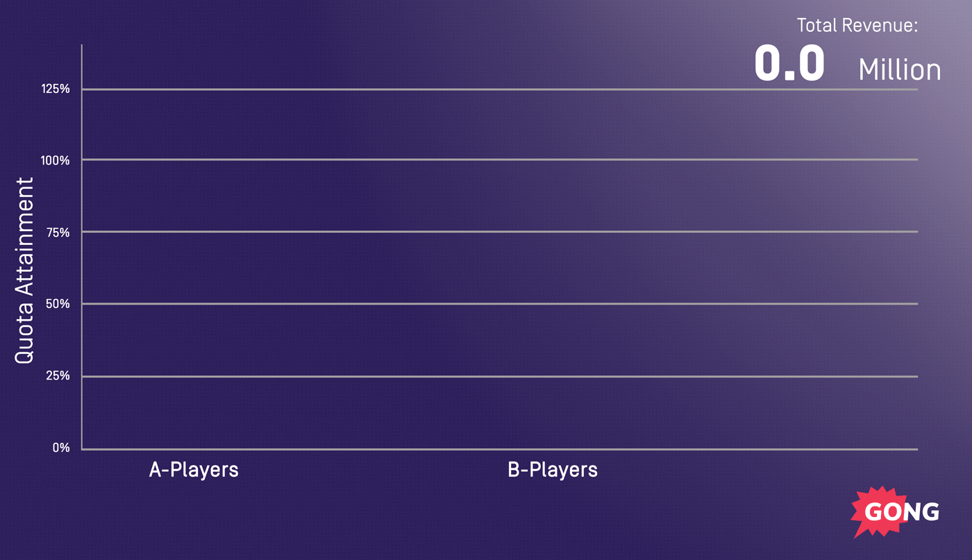Click the 125% axis label
The image size is (972, 560).
[x=56, y=89]
